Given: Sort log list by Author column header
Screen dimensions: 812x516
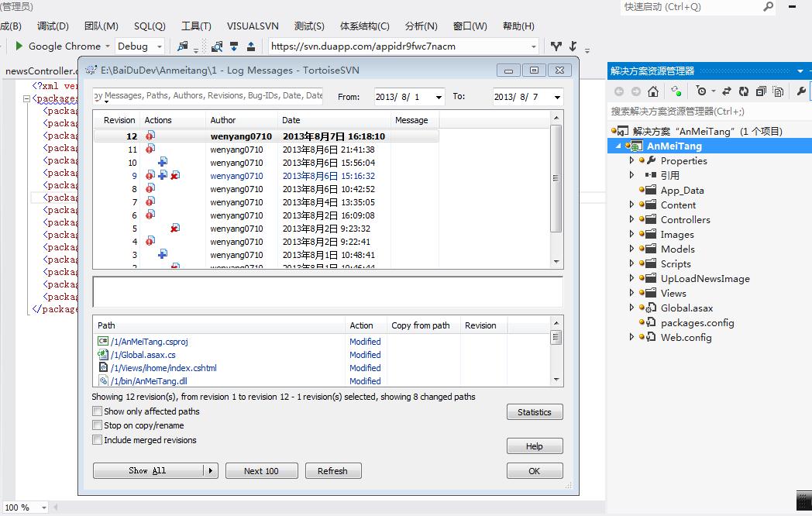Looking at the screenshot, I should [242, 120].
